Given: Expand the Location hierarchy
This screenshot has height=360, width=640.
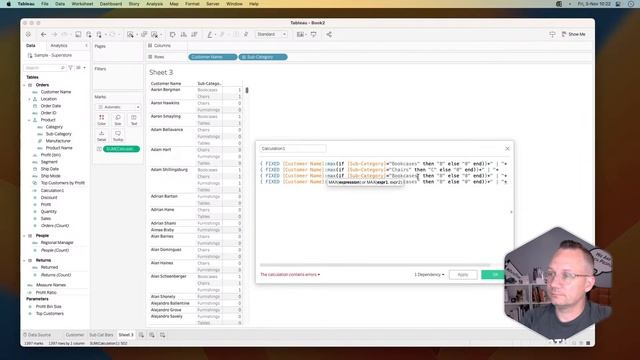Looking at the screenshot, I should pyautogui.click(x=29, y=99).
